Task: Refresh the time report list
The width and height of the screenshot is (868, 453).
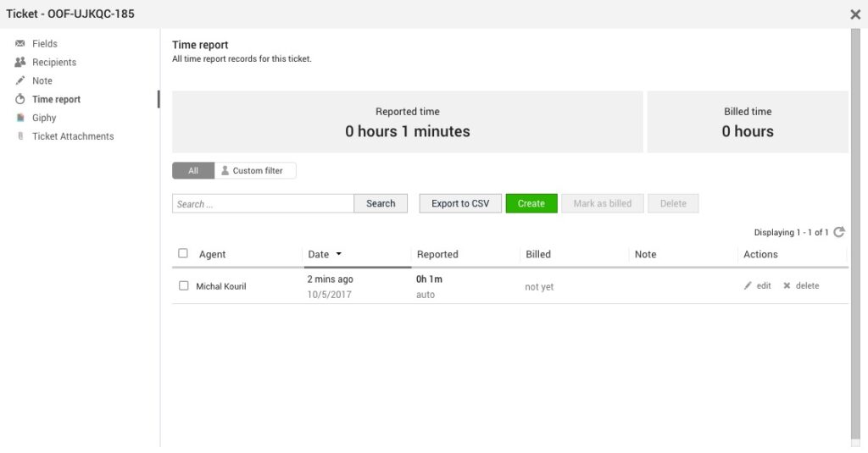Action: (838, 232)
